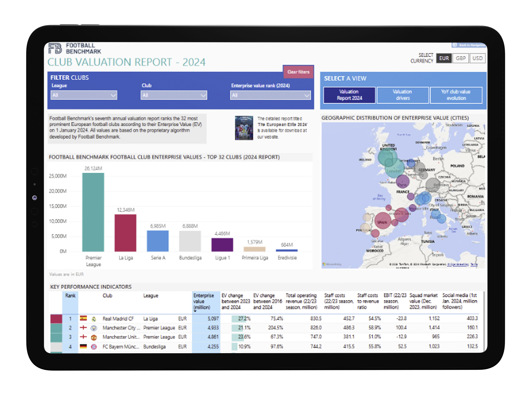Sort by EBIT column header

click(395, 301)
